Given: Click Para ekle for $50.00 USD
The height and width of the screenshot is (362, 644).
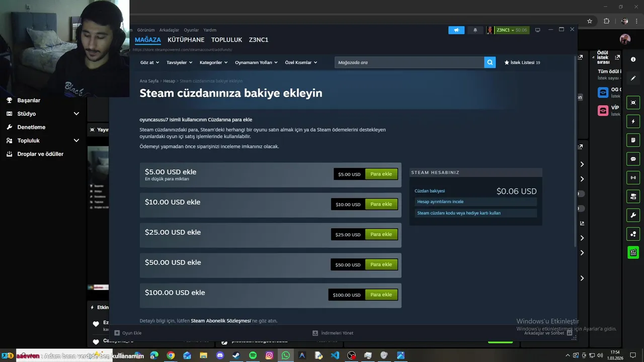Looking at the screenshot, I should 381,264.
